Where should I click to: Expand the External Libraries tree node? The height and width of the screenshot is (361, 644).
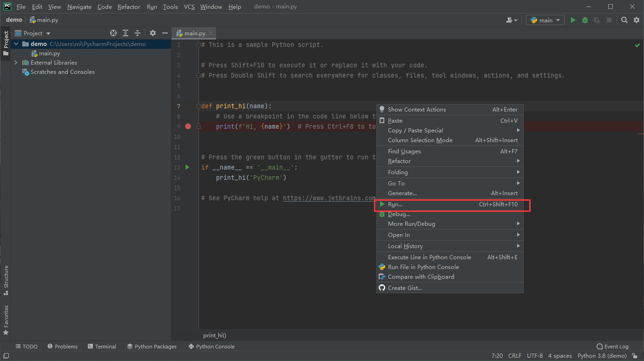point(16,63)
